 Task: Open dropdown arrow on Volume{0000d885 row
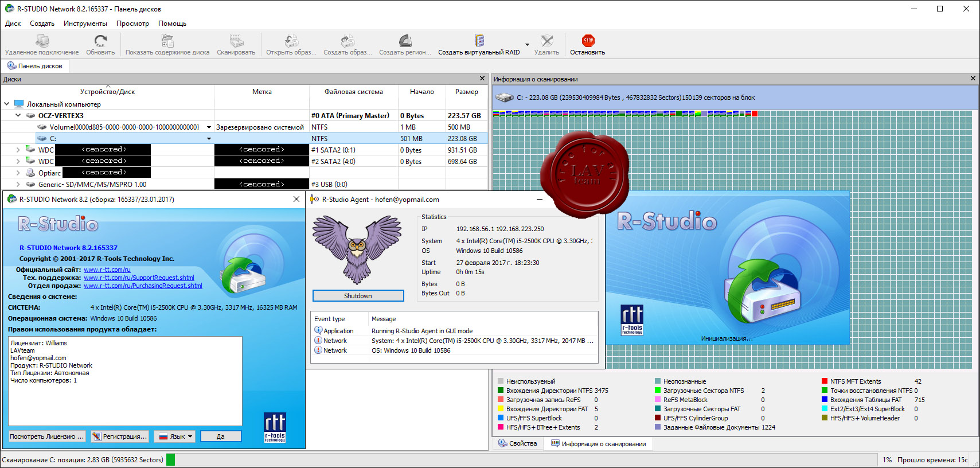(x=209, y=127)
